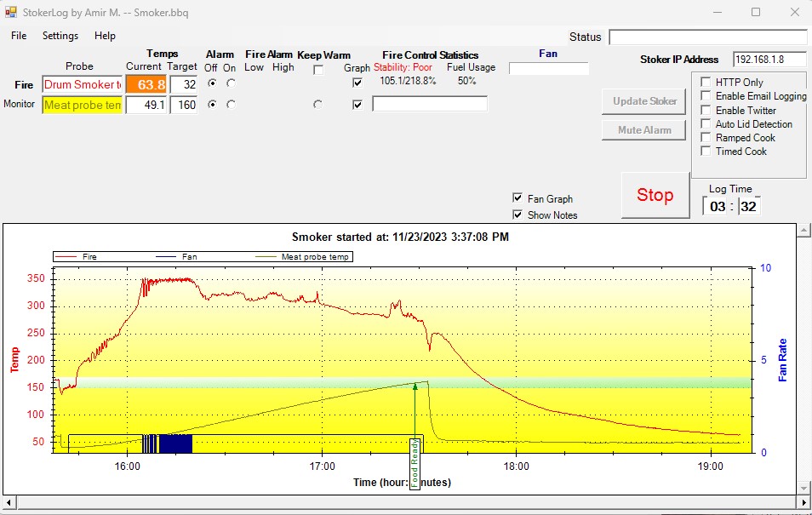Image resolution: width=812 pixels, height=515 pixels.
Task: Uncheck the Show Notes checkbox
Action: click(x=518, y=215)
